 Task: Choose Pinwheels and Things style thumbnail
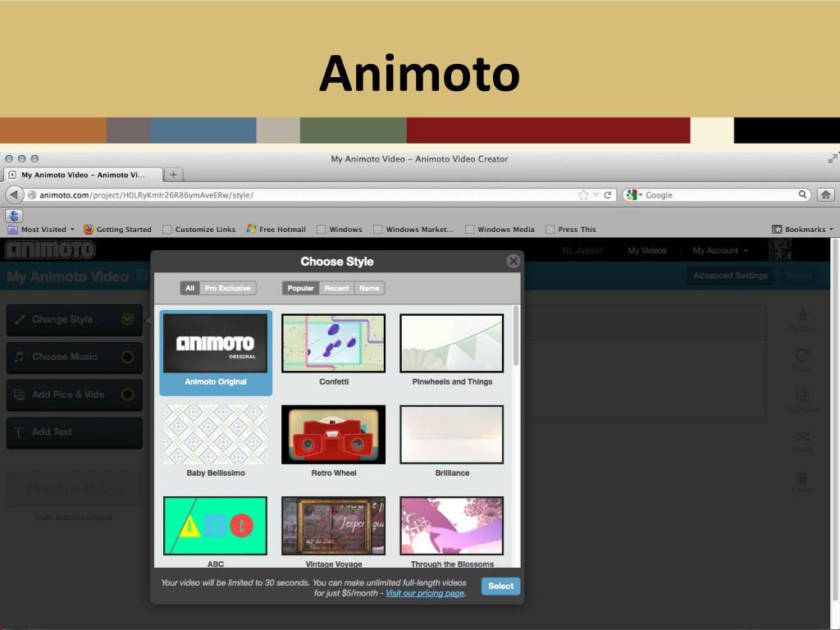pyautogui.click(x=452, y=344)
